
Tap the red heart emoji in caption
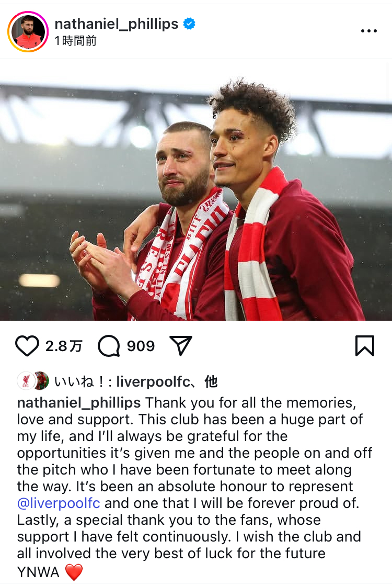tap(74, 572)
